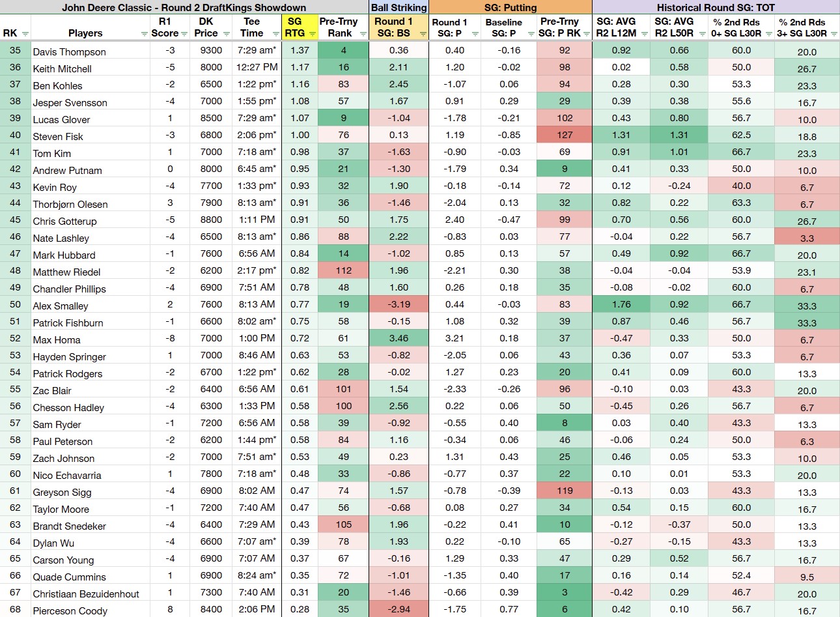The image size is (840, 617).
Task: Expand the Pre-Trny SG: P RK filter dropdown
Action: click(x=587, y=33)
